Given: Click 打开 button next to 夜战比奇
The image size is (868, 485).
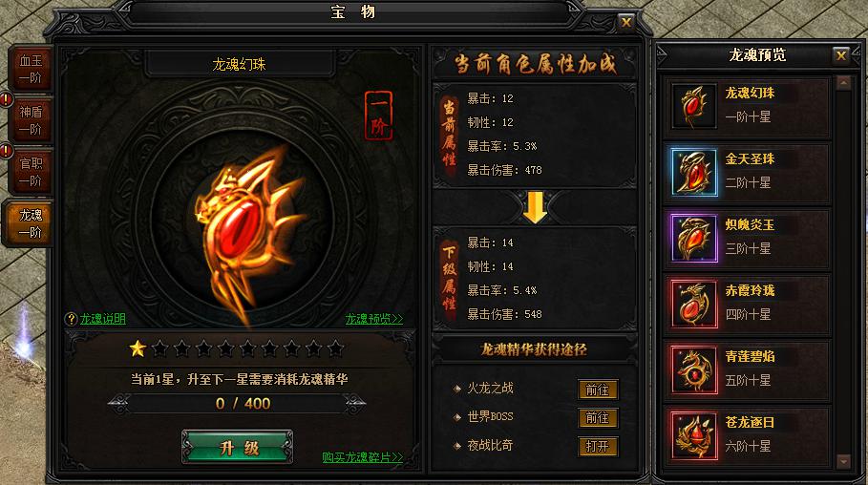Looking at the screenshot, I should tap(598, 446).
